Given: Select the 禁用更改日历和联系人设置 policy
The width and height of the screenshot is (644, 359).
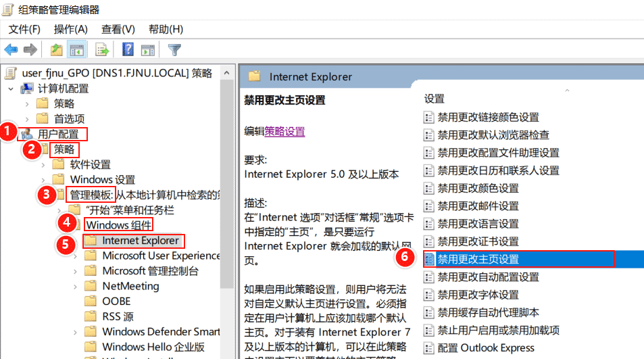Looking at the screenshot, I should coord(498,170).
